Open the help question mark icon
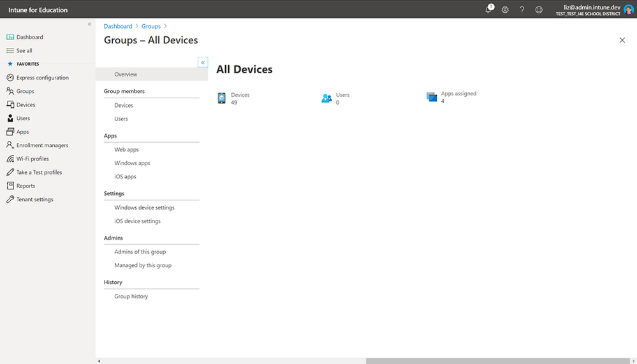Screen dimensions: 637x364 pyautogui.click(x=522, y=10)
